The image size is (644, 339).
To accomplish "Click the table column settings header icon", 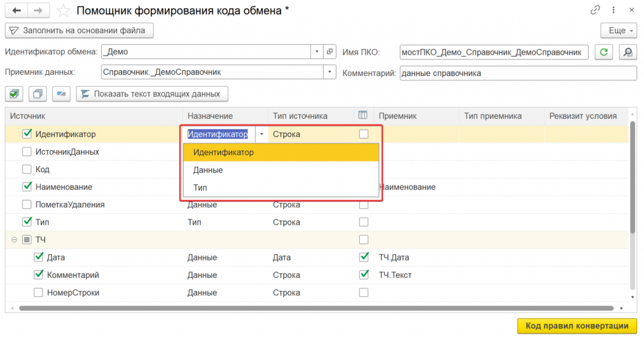I will pos(363,115).
